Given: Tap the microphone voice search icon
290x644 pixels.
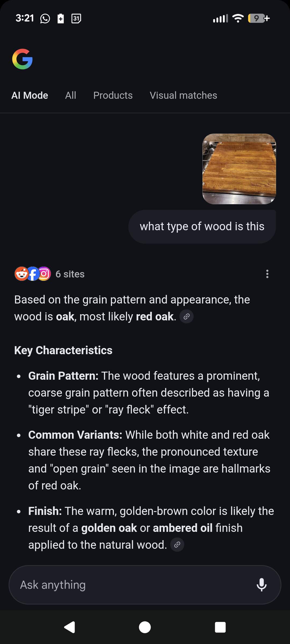Looking at the screenshot, I should [262, 585].
